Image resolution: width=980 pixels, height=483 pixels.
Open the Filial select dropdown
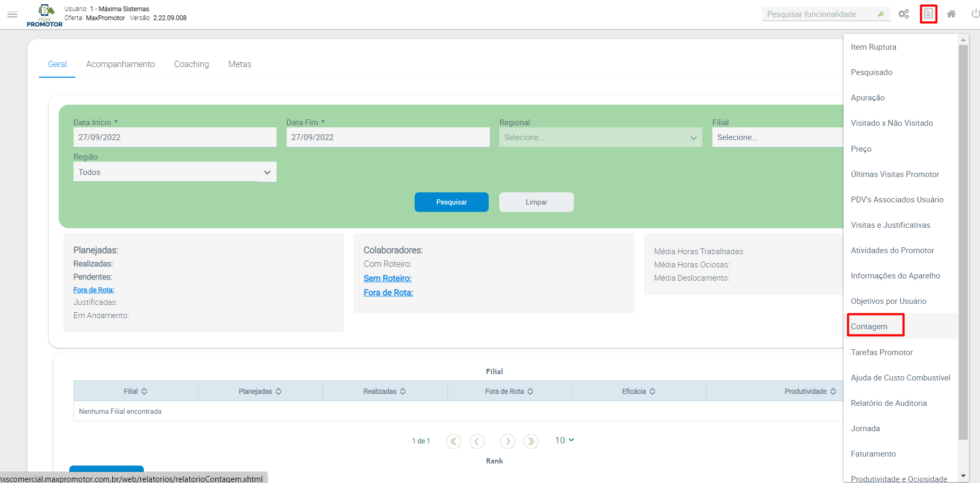coord(777,137)
